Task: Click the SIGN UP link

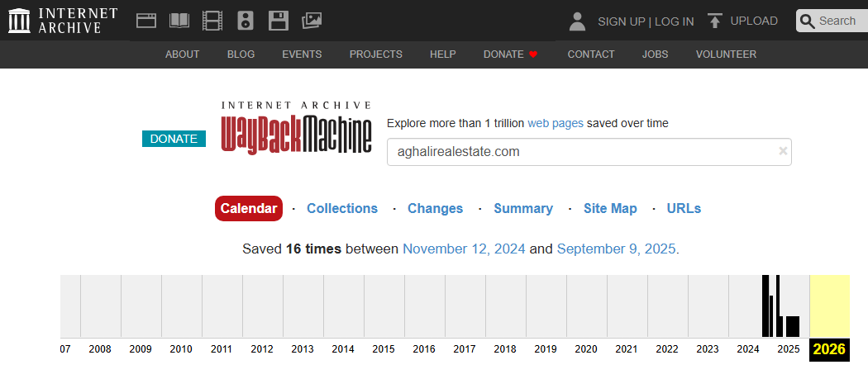Action: (621, 21)
